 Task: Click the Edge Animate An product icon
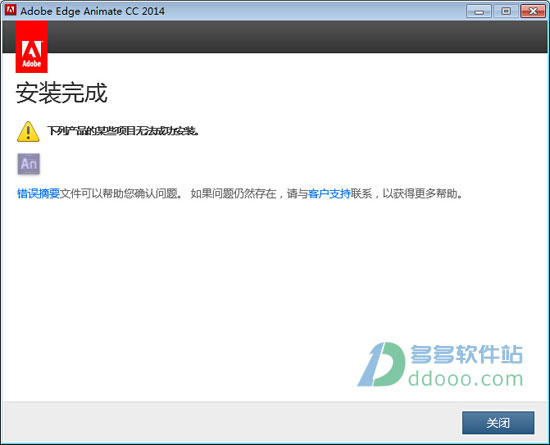(29, 164)
